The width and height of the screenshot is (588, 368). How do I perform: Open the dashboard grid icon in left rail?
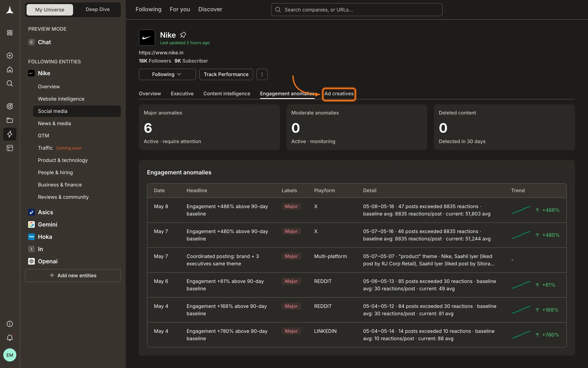tap(10, 33)
